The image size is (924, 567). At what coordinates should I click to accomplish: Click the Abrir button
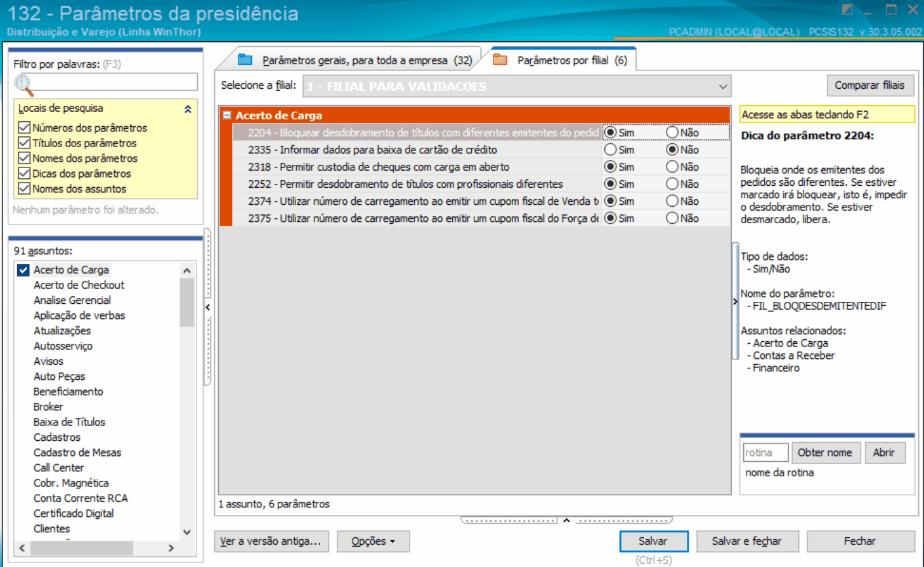tap(884, 452)
